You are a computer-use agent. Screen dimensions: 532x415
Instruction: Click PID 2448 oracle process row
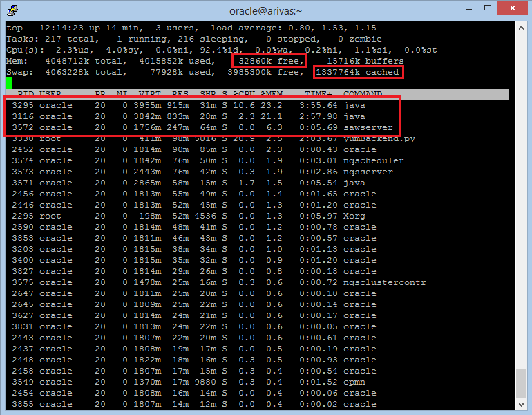pyautogui.click(x=194, y=360)
